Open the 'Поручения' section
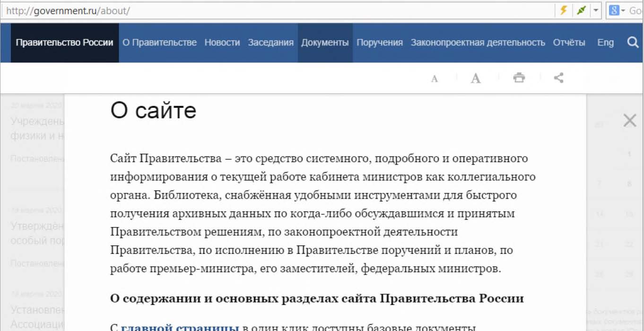Image resolution: width=644 pixels, height=331 pixels. (x=380, y=43)
